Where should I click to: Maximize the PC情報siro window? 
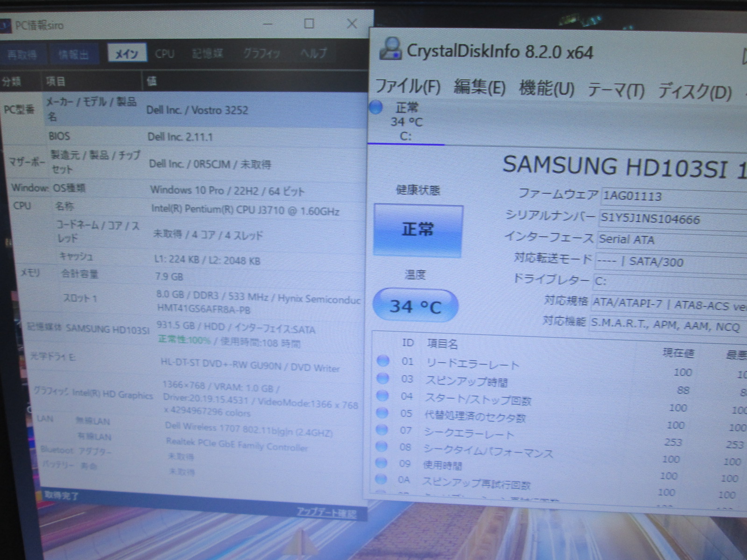click(x=309, y=23)
